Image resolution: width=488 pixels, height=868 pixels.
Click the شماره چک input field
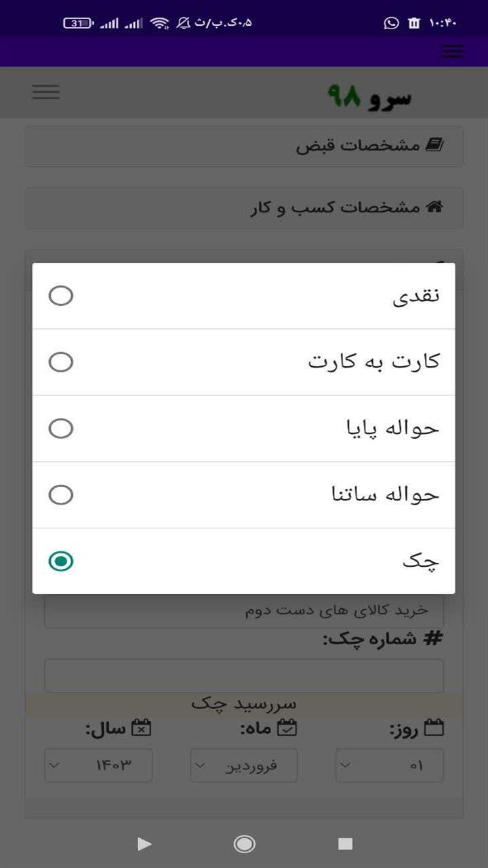tap(244, 675)
